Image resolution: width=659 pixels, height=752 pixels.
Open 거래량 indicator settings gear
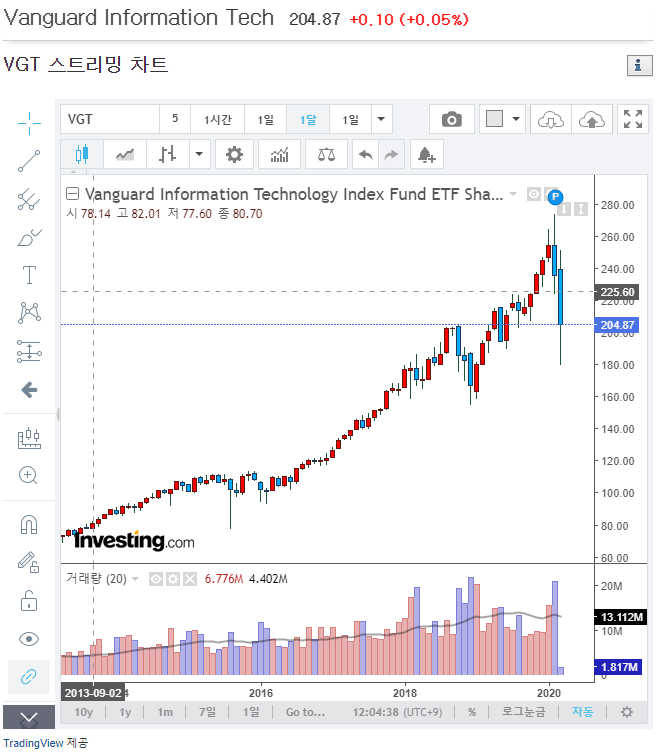point(173,579)
